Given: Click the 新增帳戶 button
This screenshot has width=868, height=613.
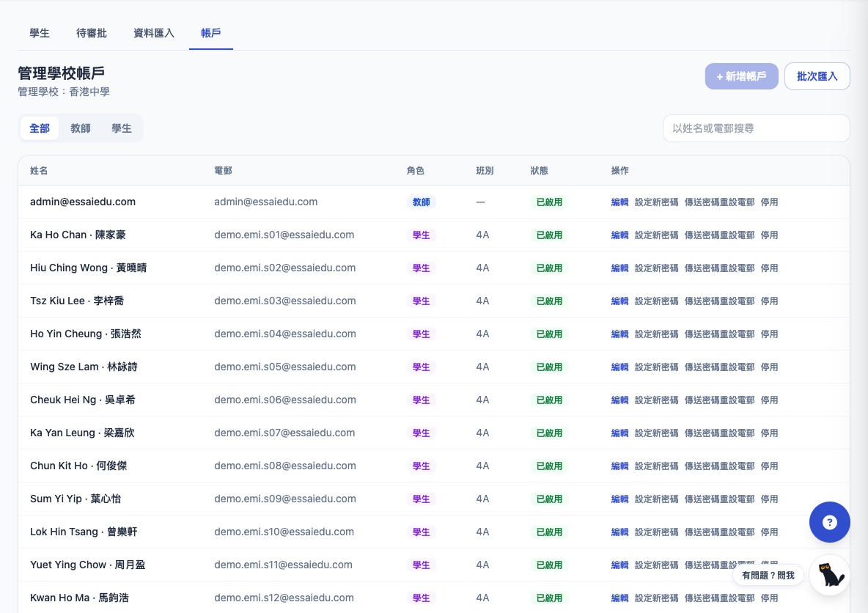Looking at the screenshot, I should pos(741,76).
